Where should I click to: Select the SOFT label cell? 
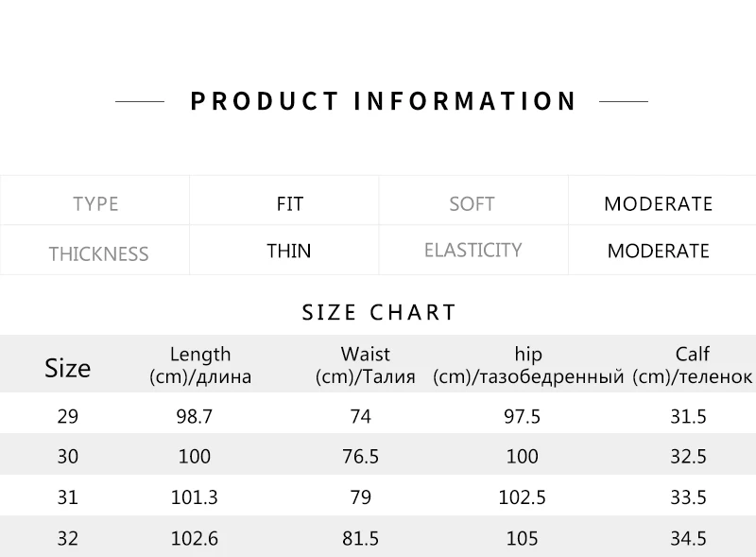(472, 203)
